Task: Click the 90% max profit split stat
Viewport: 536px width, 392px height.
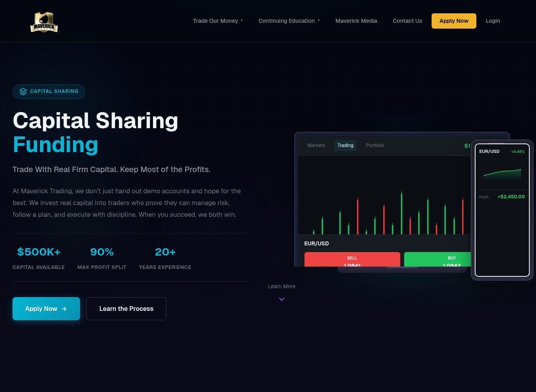Action: pos(102,258)
